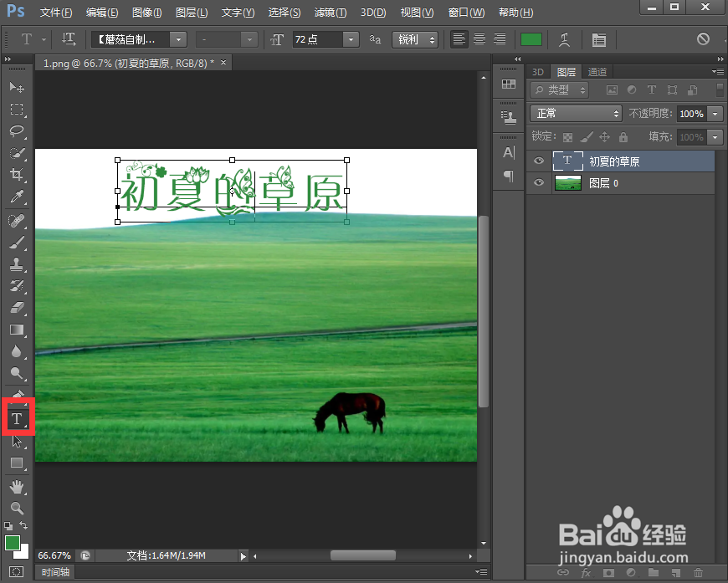
Task: Click the opacity 不透明度 value field
Action: [693, 113]
